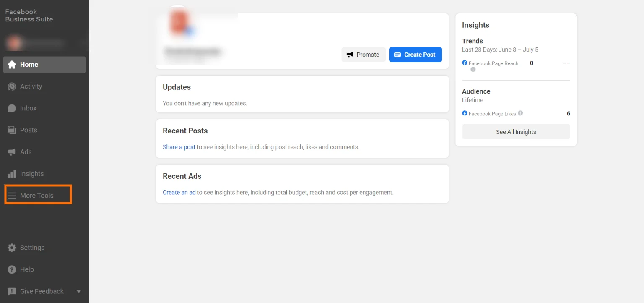Click the More Tools hamburger icon
Image resolution: width=644 pixels, height=303 pixels.
pos(12,196)
